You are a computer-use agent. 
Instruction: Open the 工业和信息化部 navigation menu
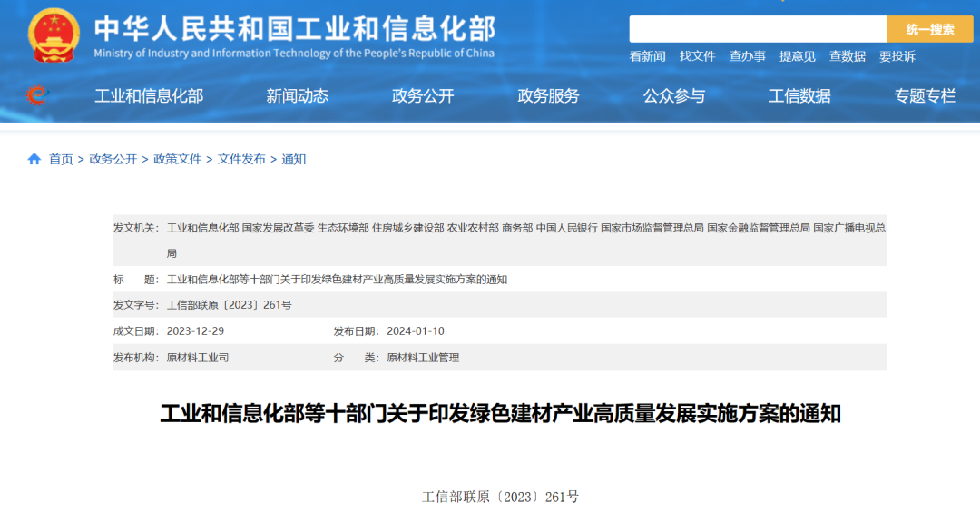click(149, 95)
